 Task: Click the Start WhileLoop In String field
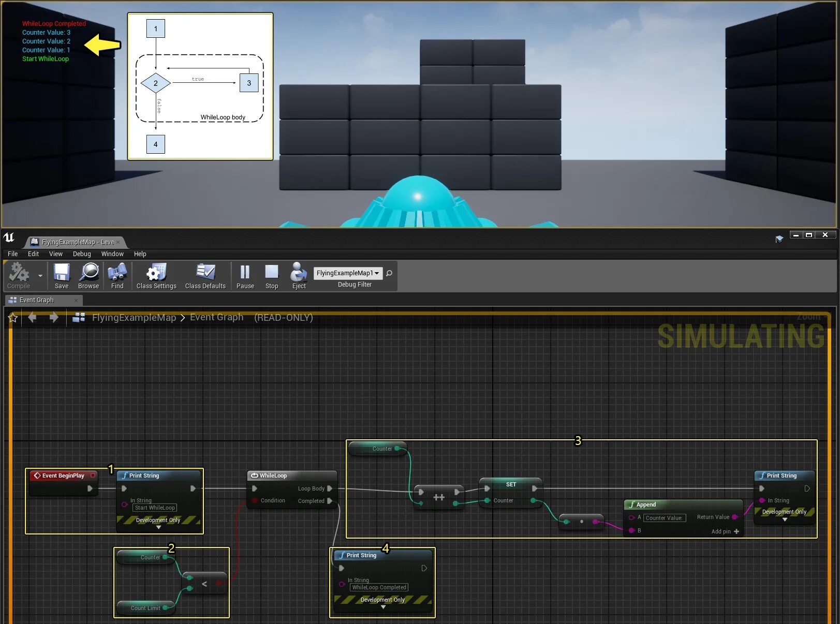[155, 508]
